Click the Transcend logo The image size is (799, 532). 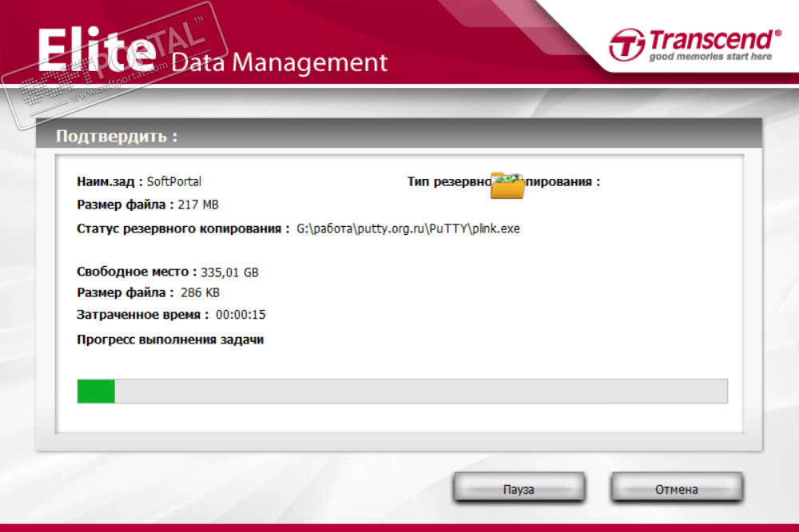pyautogui.click(x=695, y=45)
